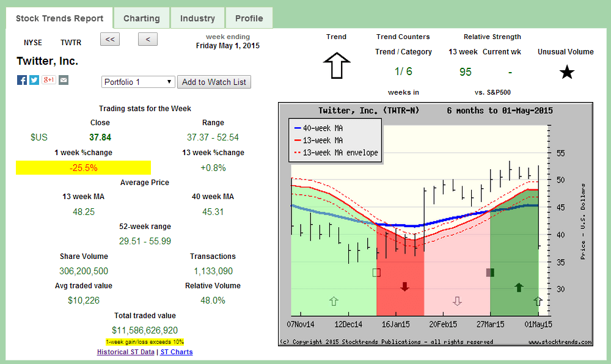Click the date Friday May 1, 2015
611x364 pixels.
227,46
